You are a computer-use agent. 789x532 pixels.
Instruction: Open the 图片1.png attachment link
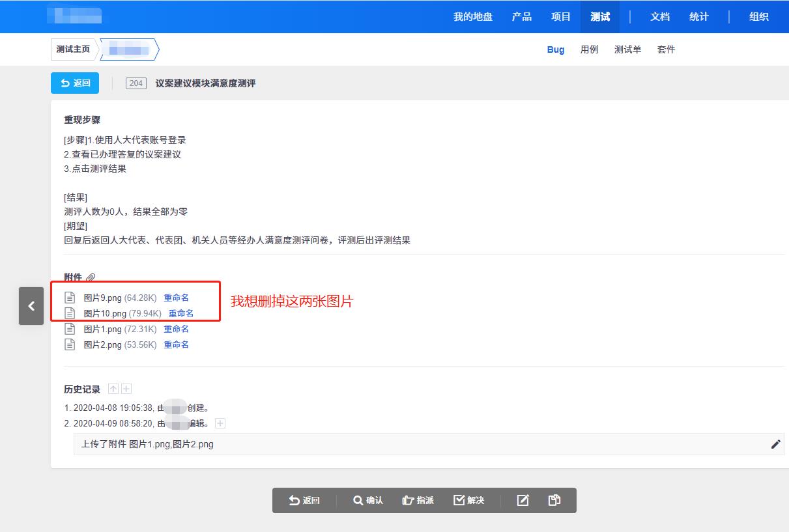[x=102, y=329]
